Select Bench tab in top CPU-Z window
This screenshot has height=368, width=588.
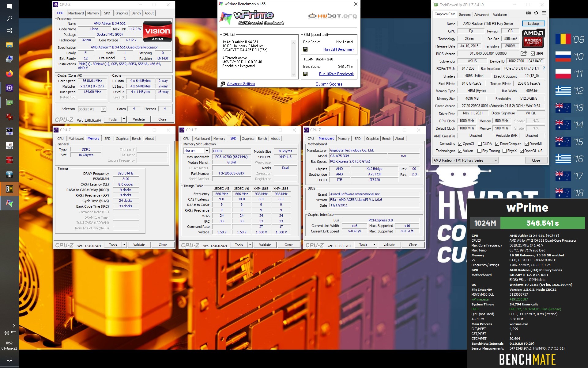136,13
